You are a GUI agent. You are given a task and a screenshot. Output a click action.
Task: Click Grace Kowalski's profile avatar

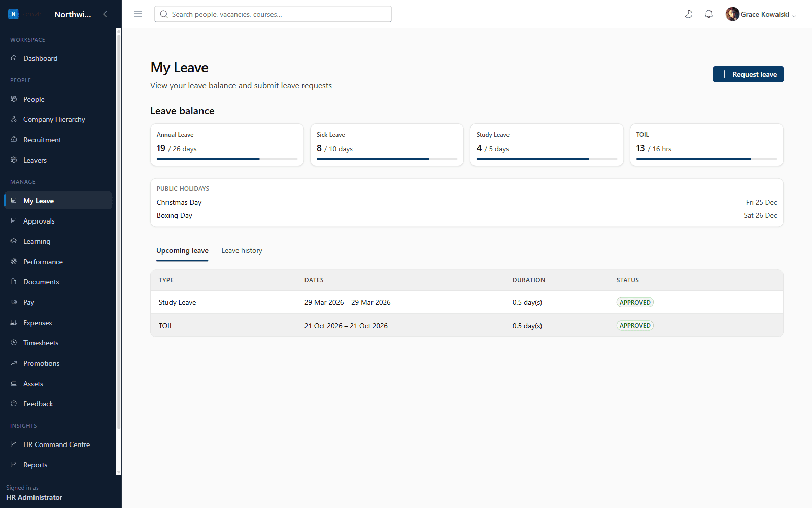click(x=732, y=14)
